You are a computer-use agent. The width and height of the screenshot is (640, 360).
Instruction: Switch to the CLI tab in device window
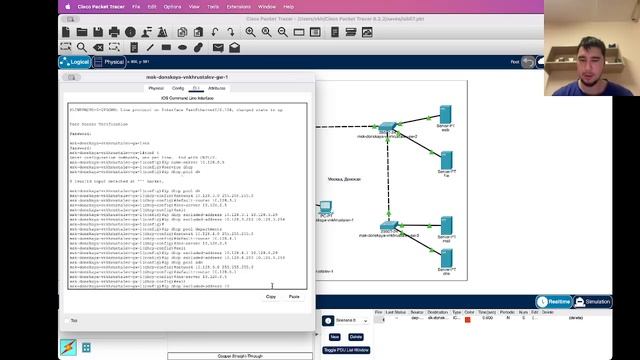point(196,88)
